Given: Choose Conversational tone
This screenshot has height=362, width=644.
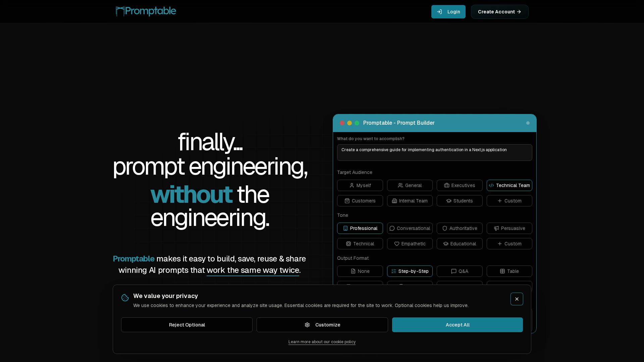Looking at the screenshot, I should [410, 228].
